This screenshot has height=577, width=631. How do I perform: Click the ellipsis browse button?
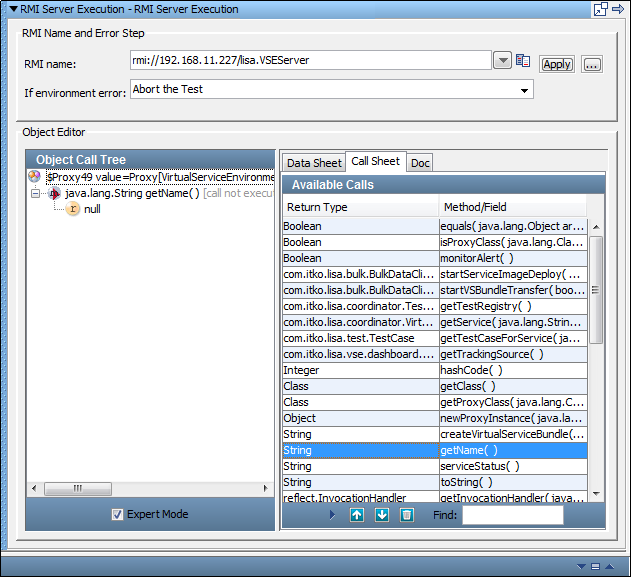(592, 64)
